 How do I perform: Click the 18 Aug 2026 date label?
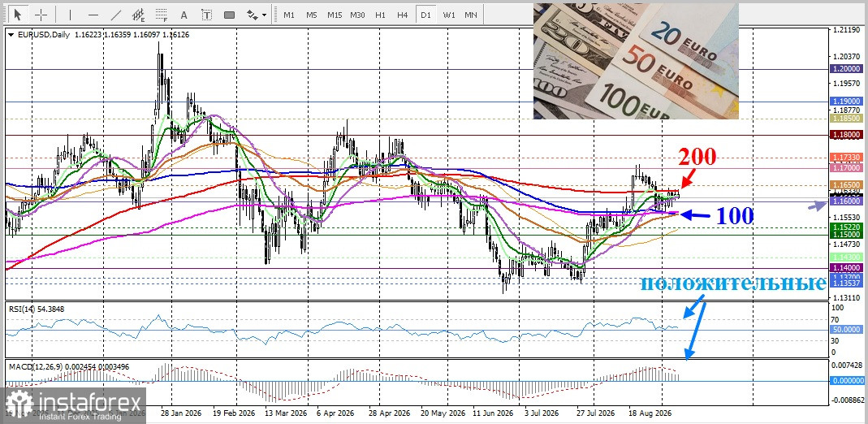click(651, 413)
